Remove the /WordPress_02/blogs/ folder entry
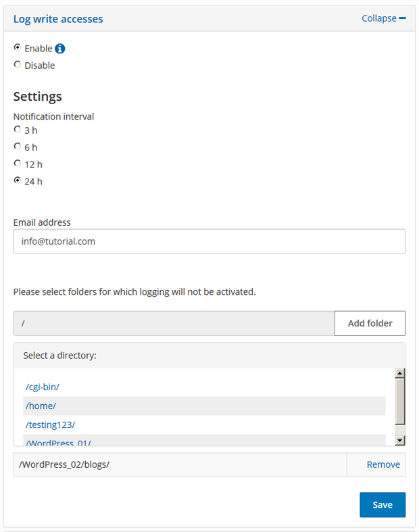This screenshot has width=419, height=532. (x=383, y=464)
